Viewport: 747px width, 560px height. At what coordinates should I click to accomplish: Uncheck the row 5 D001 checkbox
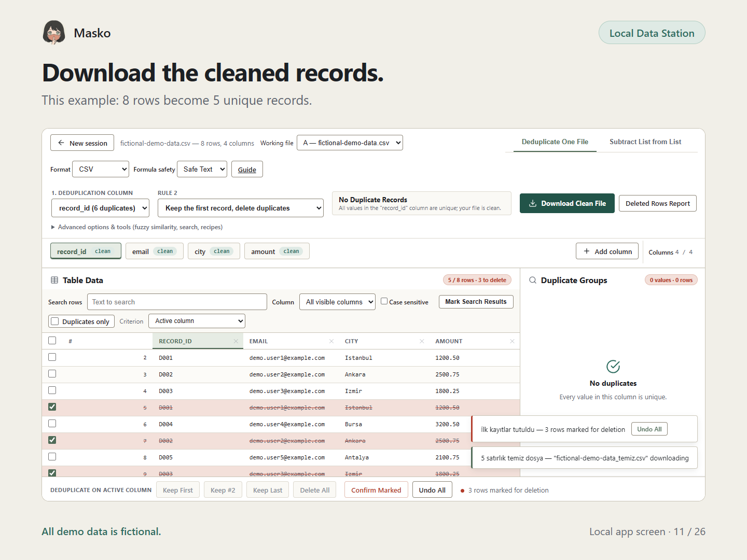coord(52,407)
